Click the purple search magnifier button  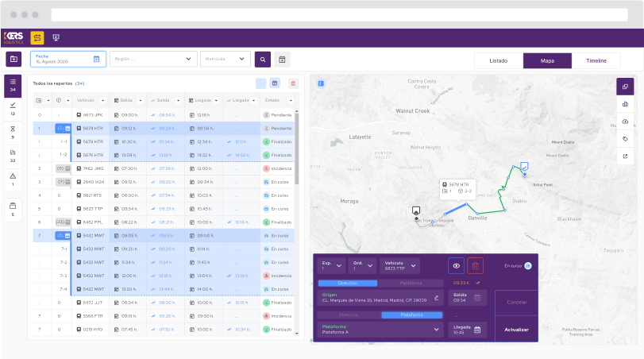coord(263,60)
